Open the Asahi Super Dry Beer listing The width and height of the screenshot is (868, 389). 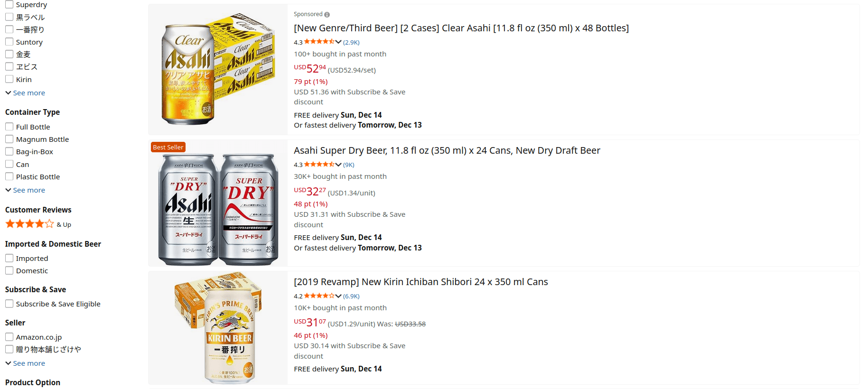tap(447, 150)
